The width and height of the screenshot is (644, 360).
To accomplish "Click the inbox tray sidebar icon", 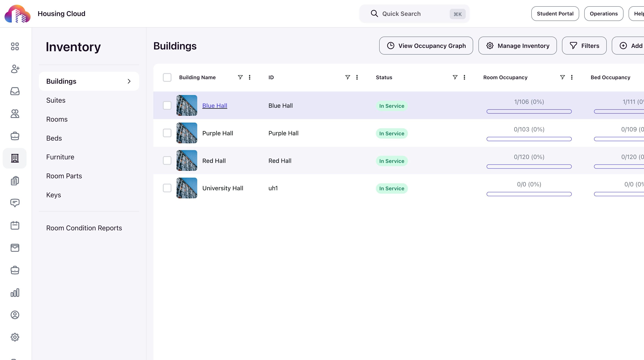I will pyautogui.click(x=15, y=91).
